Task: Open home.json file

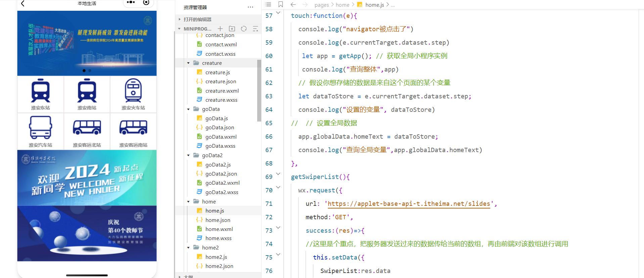Action: tap(218, 220)
